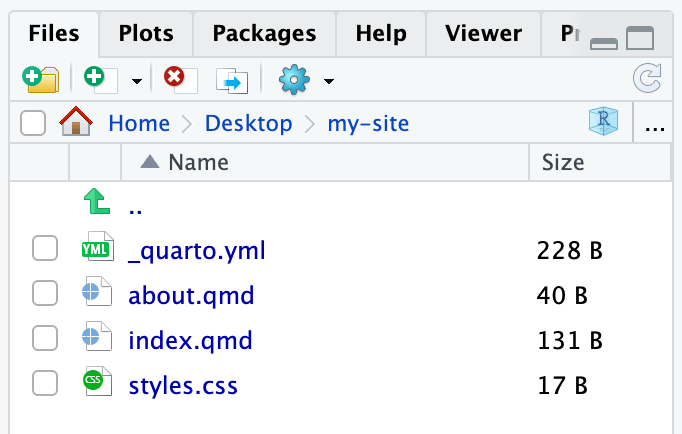Viewport: 682px width, 434px height.
Task: Click the red Delete files icon
Action: [179, 80]
